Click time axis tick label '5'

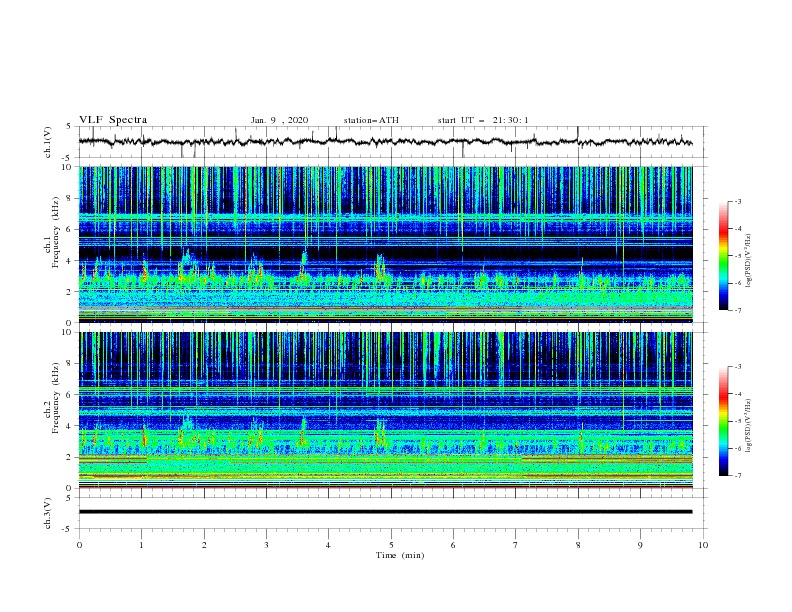[391, 545]
